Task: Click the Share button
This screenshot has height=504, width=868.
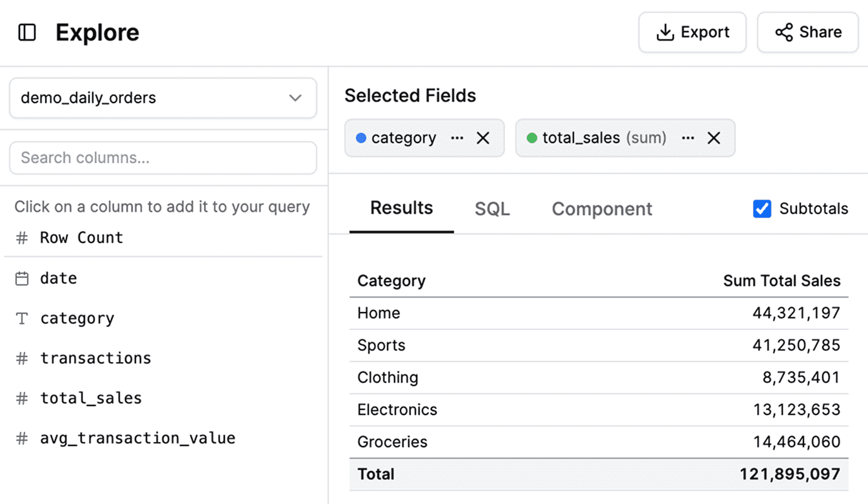Action: [x=807, y=32]
